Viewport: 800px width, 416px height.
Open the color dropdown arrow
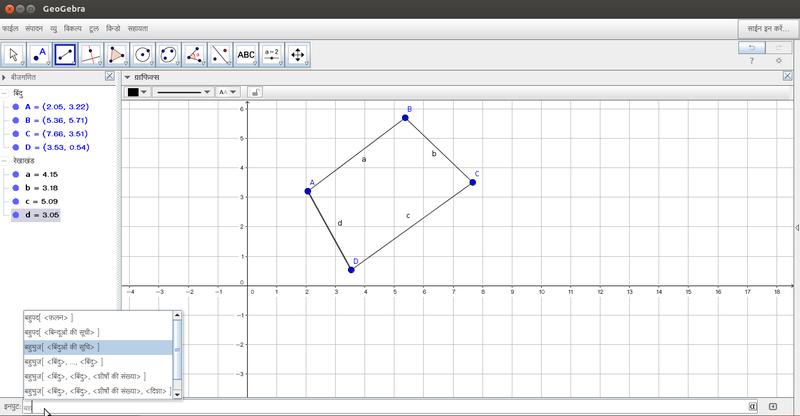pyautogui.click(x=144, y=92)
